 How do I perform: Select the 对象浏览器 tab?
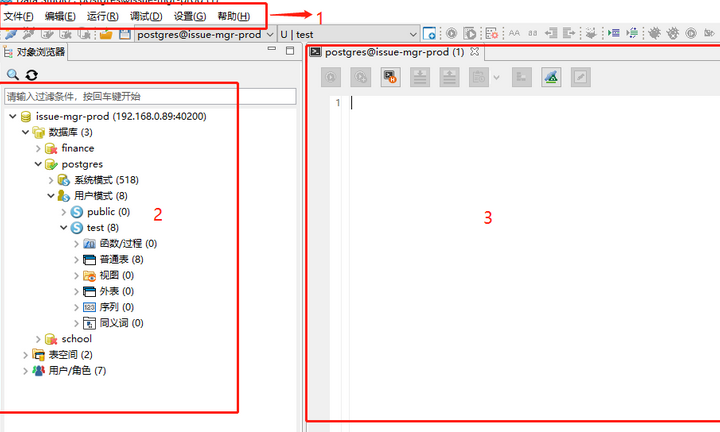tap(35, 52)
